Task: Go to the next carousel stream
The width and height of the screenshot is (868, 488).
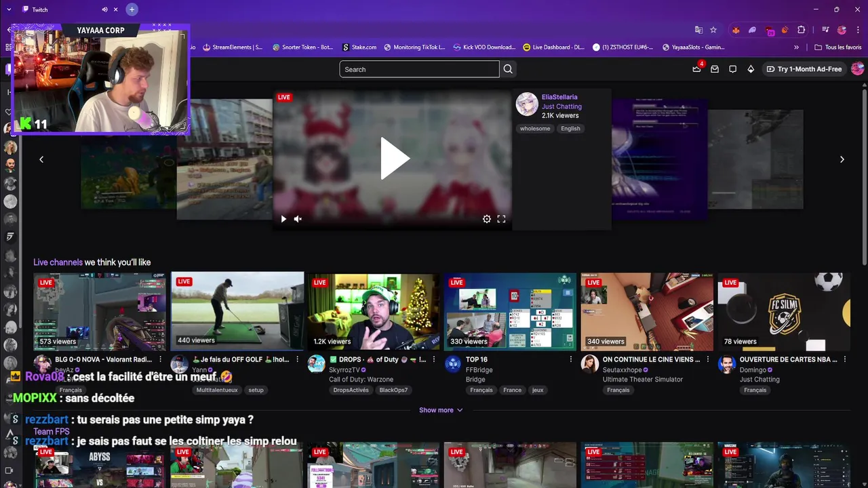Action: click(x=842, y=159)
